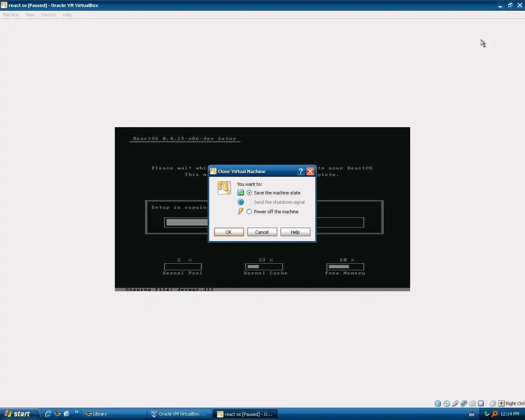Click the mouse integration status icon
The width and height of the screenshot is (525, 420).
493,404
